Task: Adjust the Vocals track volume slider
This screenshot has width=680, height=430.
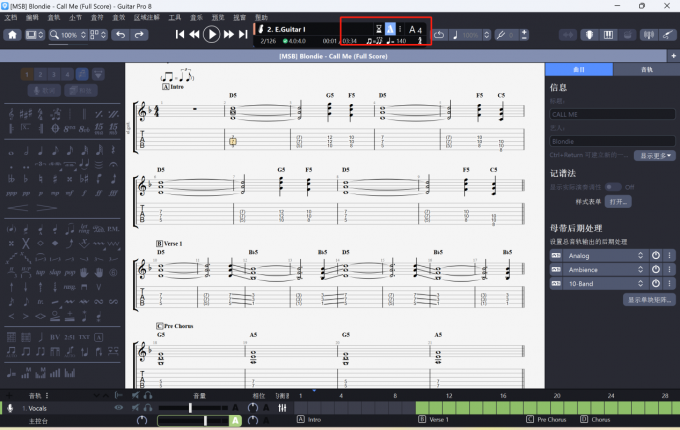Action: (x=190, y=408)
